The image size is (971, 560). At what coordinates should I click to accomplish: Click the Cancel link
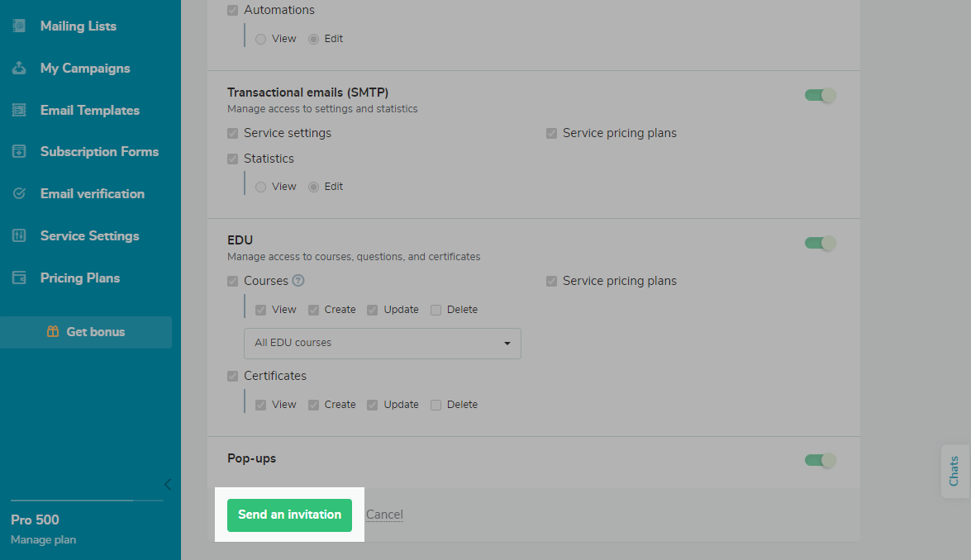click(x=384, y=515)
